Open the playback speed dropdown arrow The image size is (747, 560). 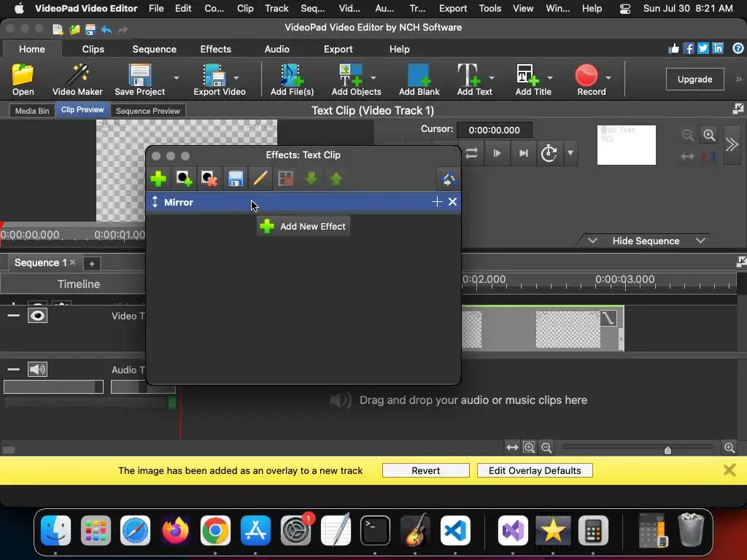tap(570, 153)
